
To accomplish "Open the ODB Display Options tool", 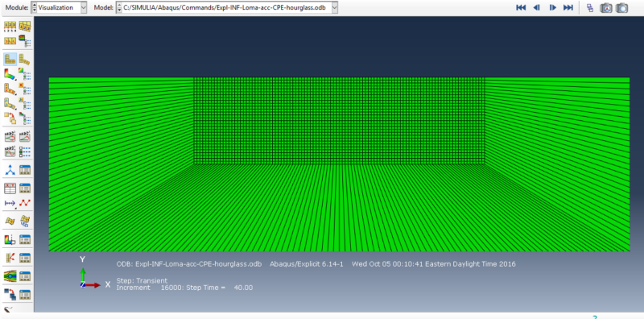I will (10, 41).
